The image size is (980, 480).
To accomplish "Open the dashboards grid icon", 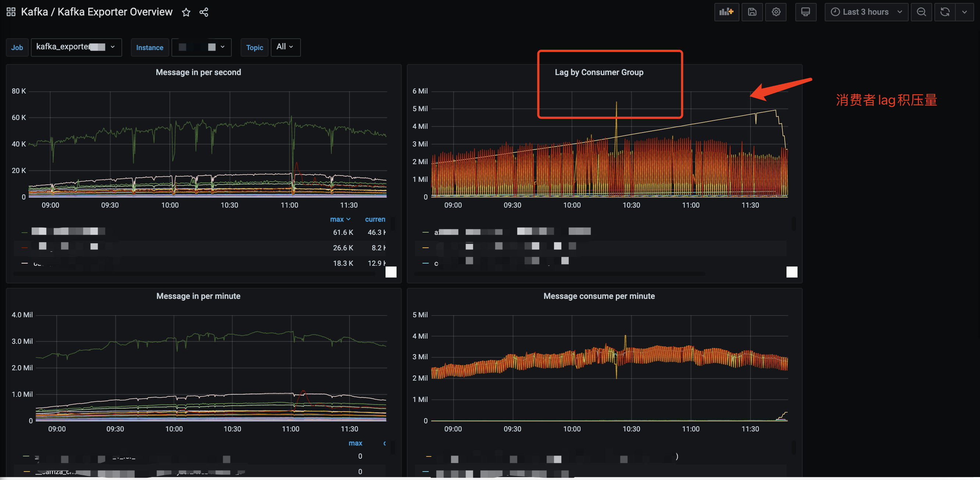I will pos(11,12).
